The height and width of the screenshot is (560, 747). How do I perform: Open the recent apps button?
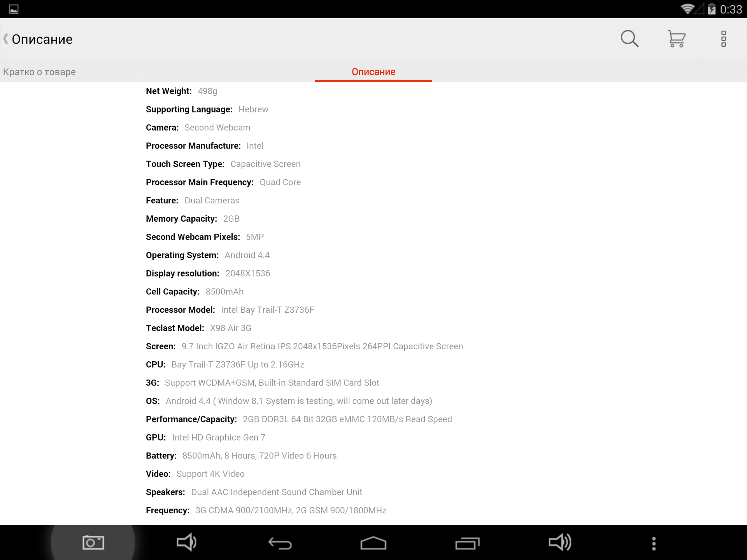point(467,543)
